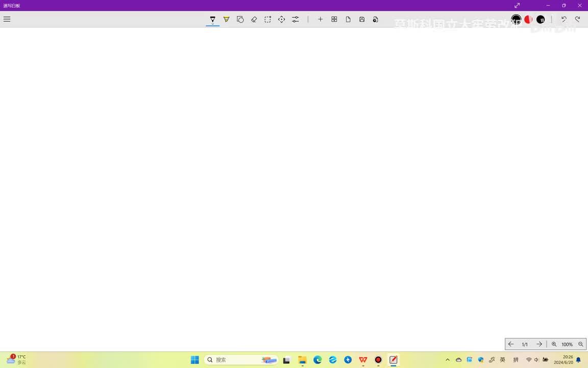This screenshot has height=368, width=588.
Task: Open the hamburger menu
Action: coord(7,19)
